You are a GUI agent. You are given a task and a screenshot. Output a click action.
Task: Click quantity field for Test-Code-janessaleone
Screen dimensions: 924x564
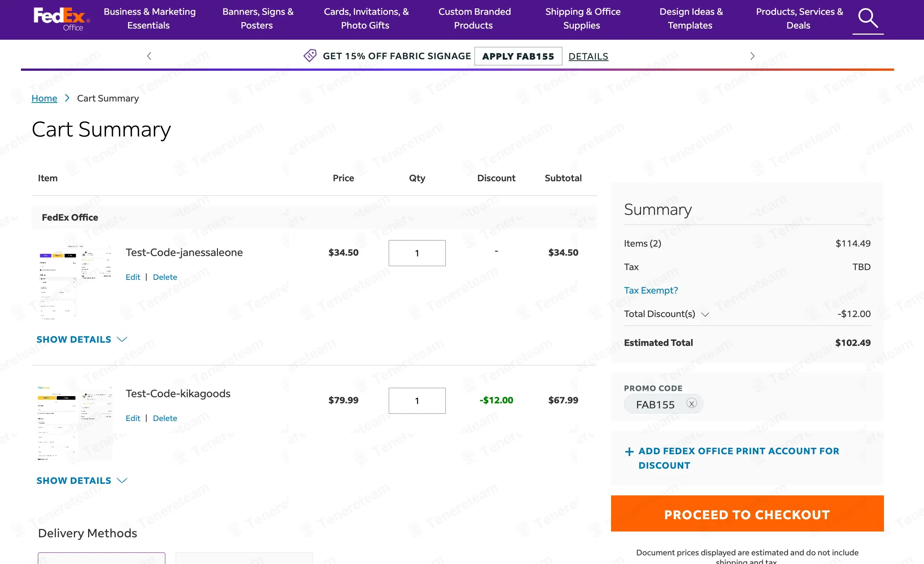click(417, 253)
